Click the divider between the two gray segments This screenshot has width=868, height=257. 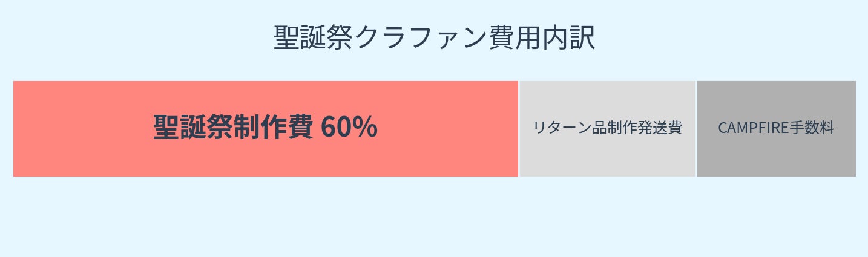click(x=696, y=128)
